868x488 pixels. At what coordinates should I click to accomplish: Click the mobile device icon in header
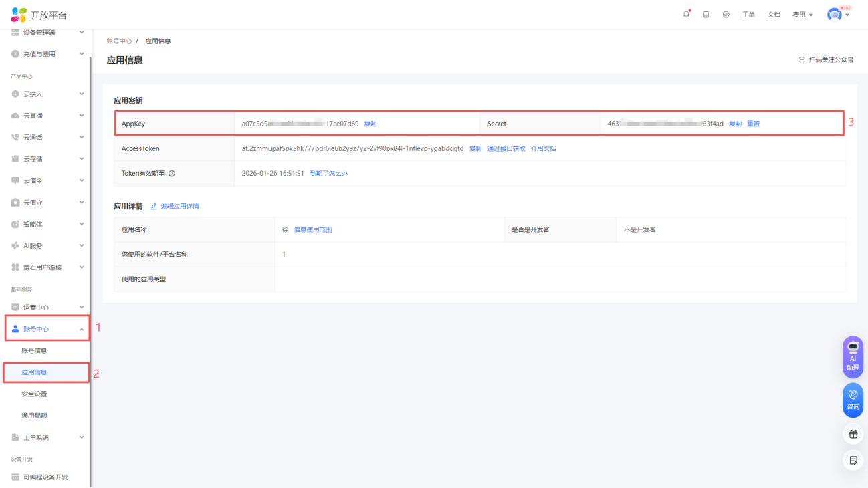(706, 15)
